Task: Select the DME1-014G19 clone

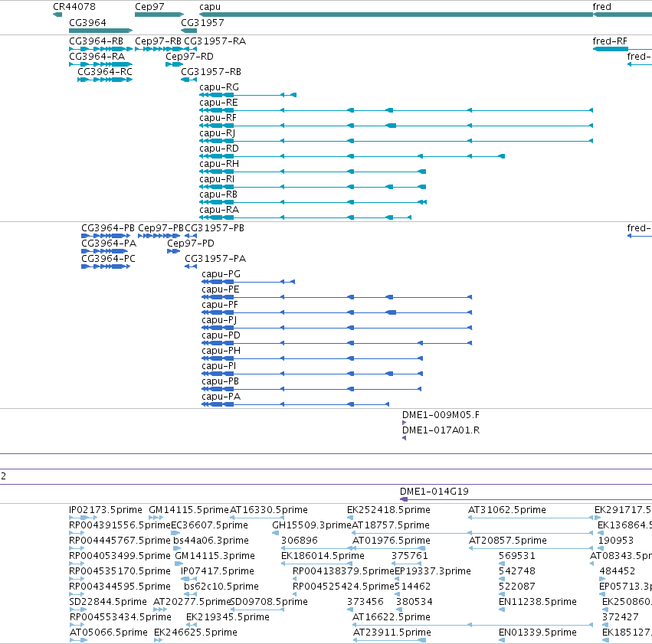Action: 526,499
